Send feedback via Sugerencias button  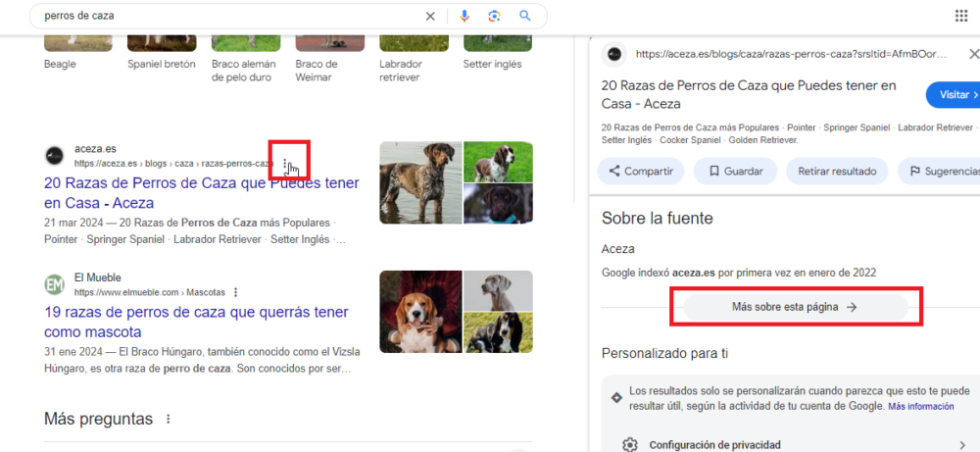coord(938,172)
